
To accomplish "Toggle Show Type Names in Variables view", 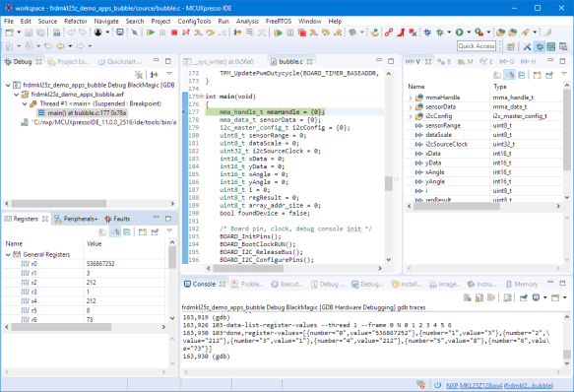I will point(497,75).
